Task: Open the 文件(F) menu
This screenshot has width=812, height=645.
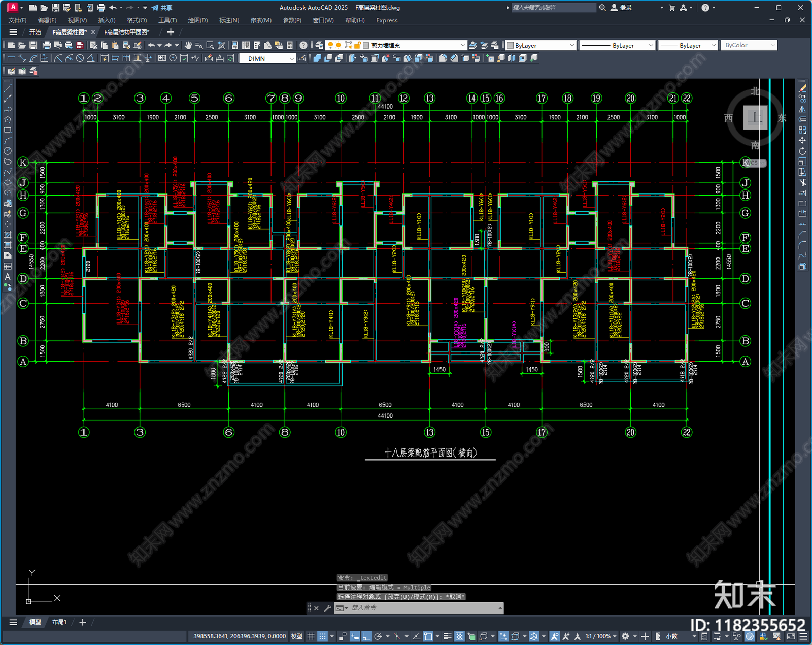Action: pyautogui.click(x=18, y=20)
